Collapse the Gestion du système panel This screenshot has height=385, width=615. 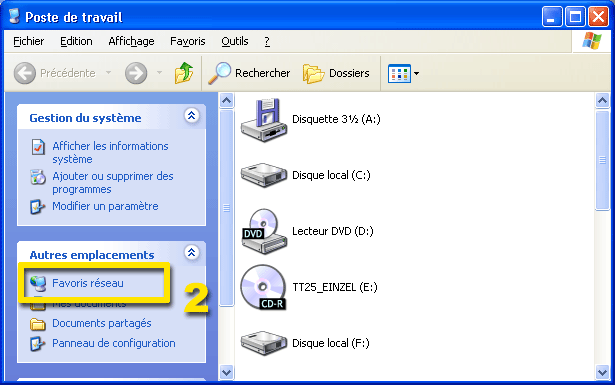(x=191, y=116)
